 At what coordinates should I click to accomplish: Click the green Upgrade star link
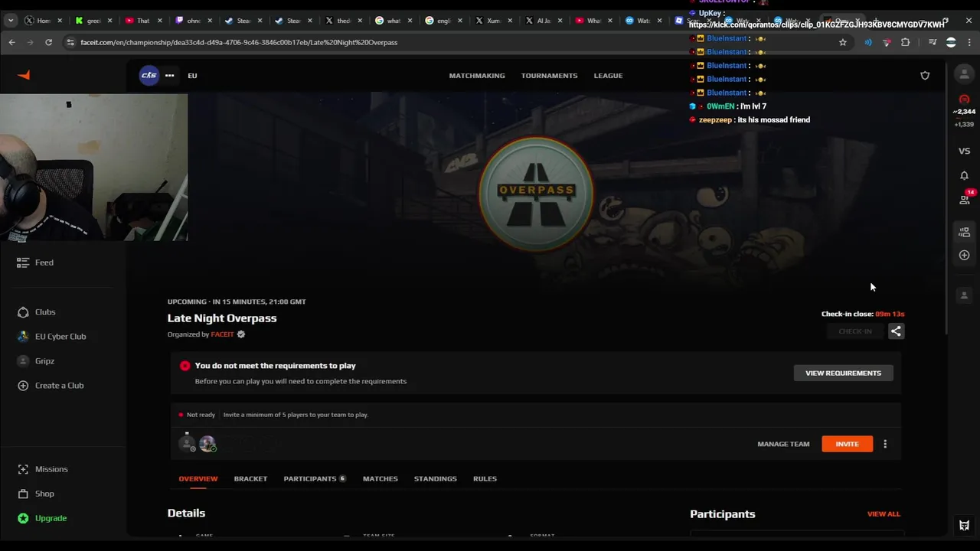(42, 518)
